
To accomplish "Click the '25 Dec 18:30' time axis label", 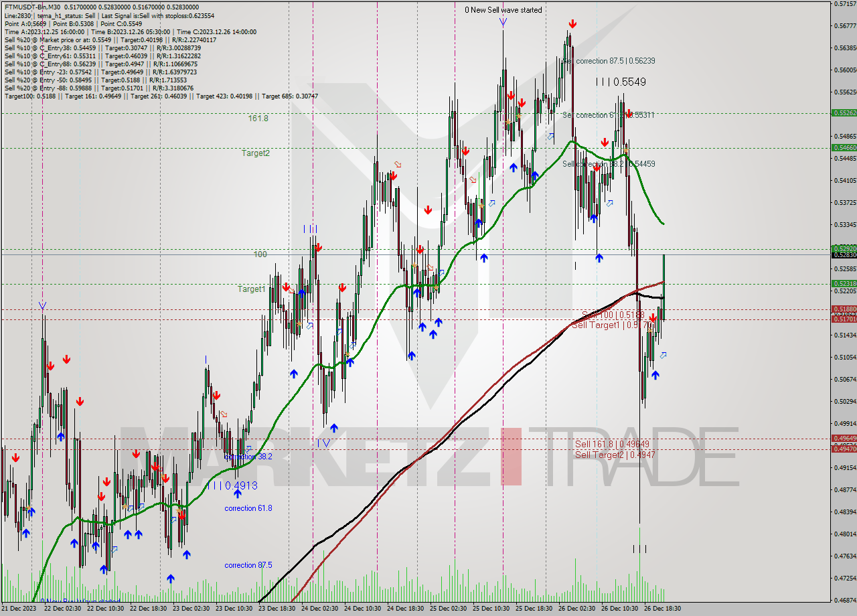I will [534, 609].
